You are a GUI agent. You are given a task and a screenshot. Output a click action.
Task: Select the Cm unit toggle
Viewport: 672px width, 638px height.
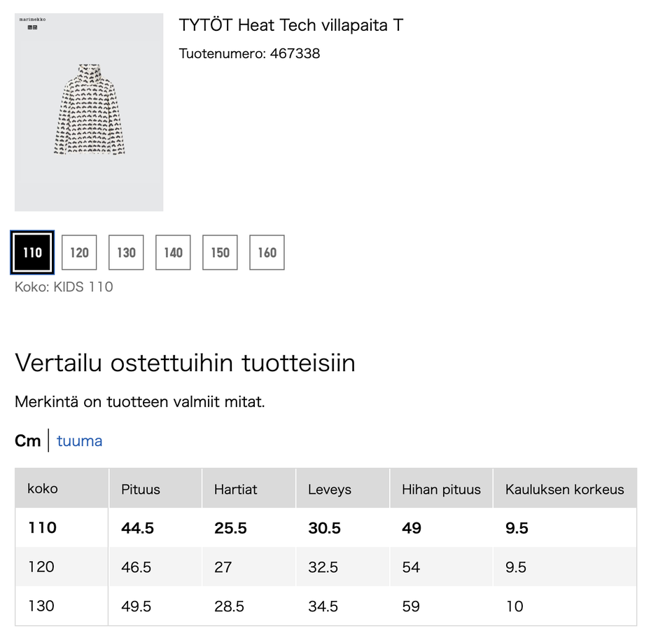pyautogui.click(x=27, y=441)
